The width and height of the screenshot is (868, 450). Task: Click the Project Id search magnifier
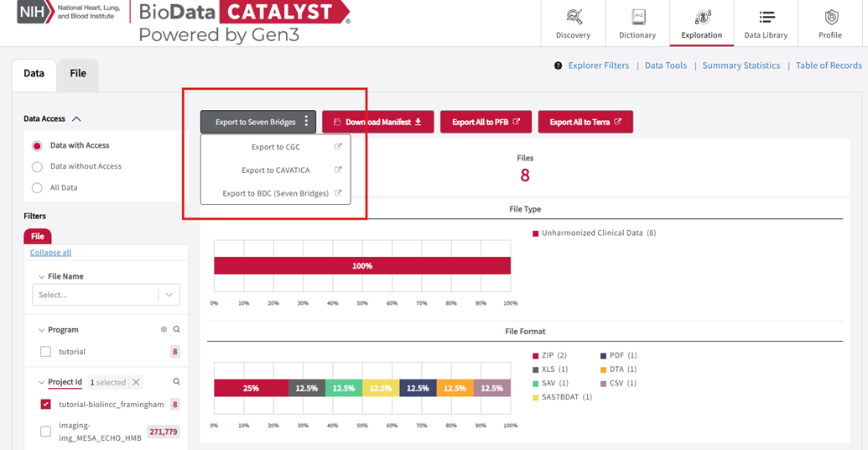177,381
